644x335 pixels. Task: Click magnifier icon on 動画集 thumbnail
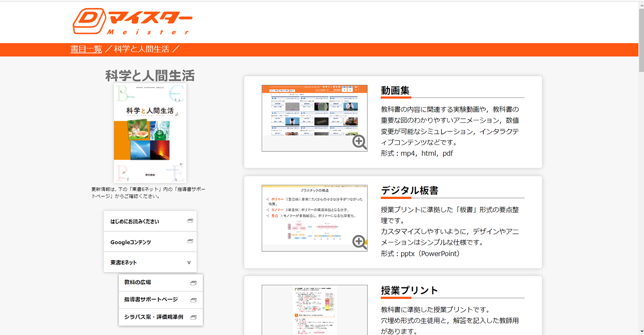[x=359, y=142]
